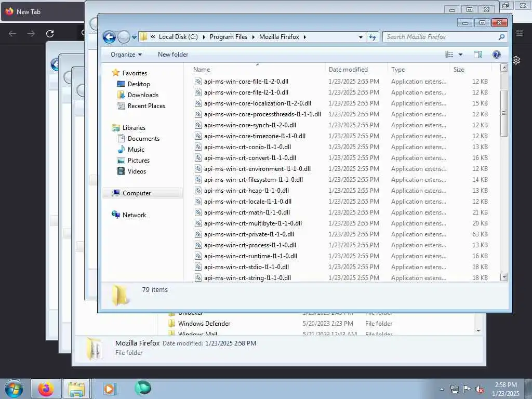Expand arrow after Local Disk (C:) breadcrumb
Screen dimensions: 532x399
point(204,37)
